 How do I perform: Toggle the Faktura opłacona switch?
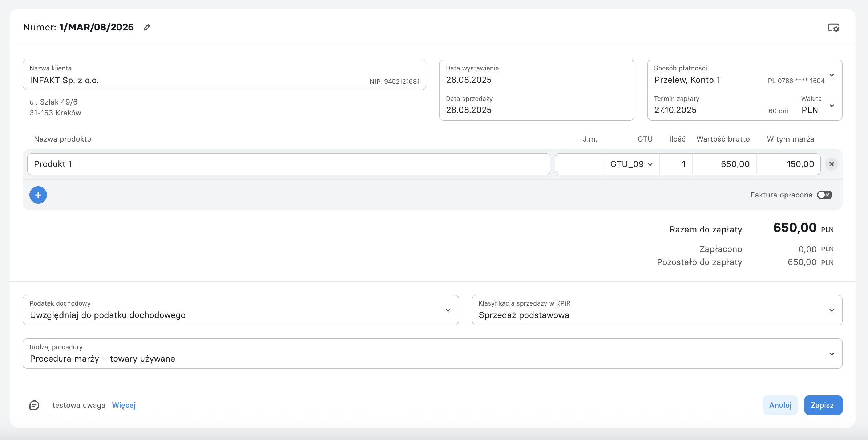(824, 195)
